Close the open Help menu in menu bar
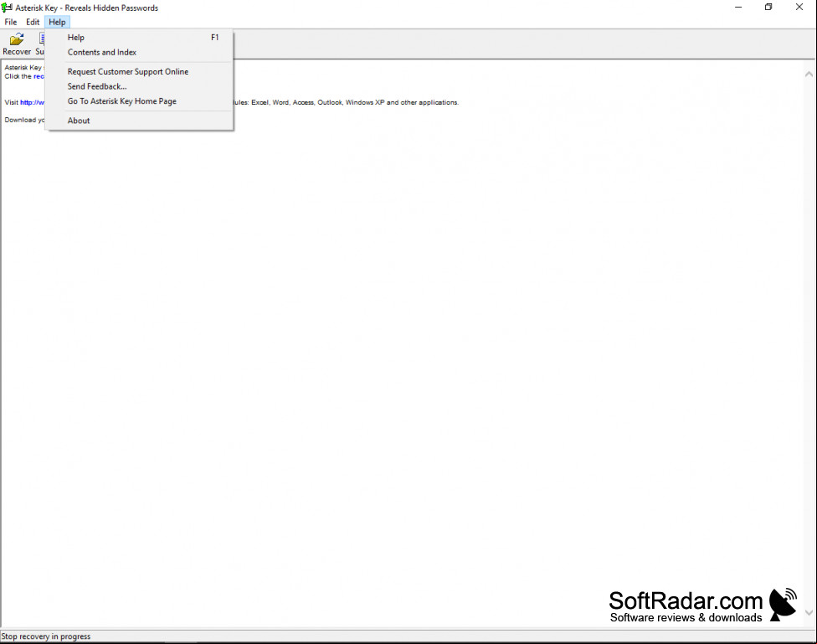The height and width of the screenshot is (644, 817). (x=57, y=22)
